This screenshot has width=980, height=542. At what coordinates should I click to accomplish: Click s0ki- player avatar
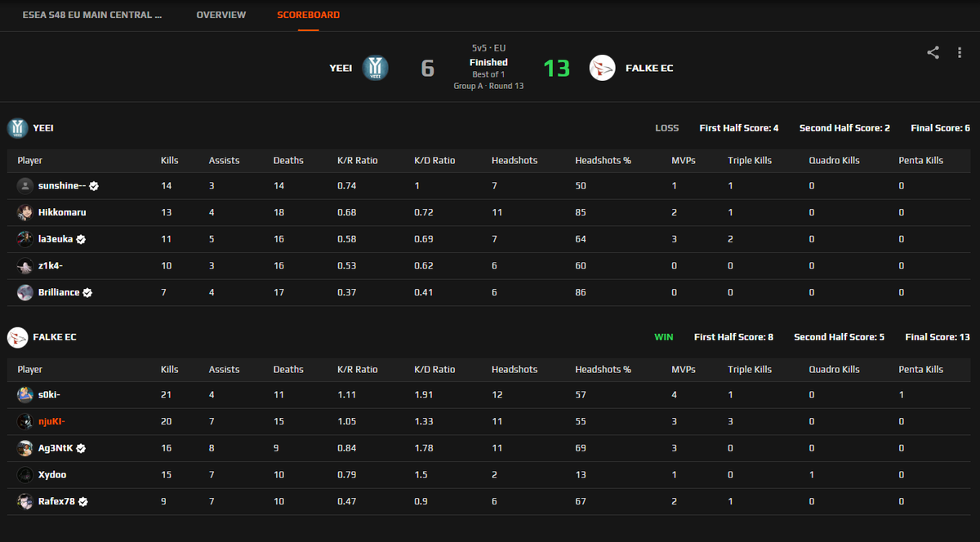click(25, 395)
